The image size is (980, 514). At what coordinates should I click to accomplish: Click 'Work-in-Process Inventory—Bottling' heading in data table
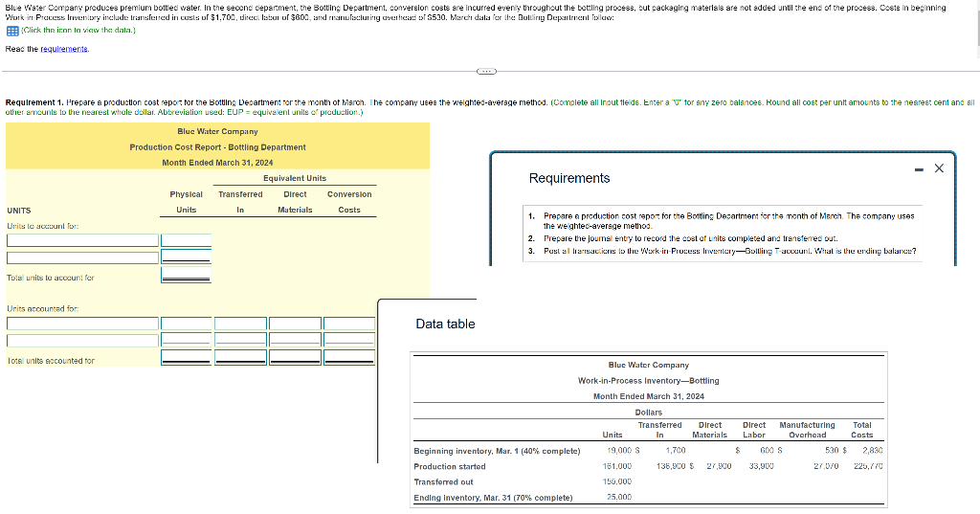[x=648, y=381]
